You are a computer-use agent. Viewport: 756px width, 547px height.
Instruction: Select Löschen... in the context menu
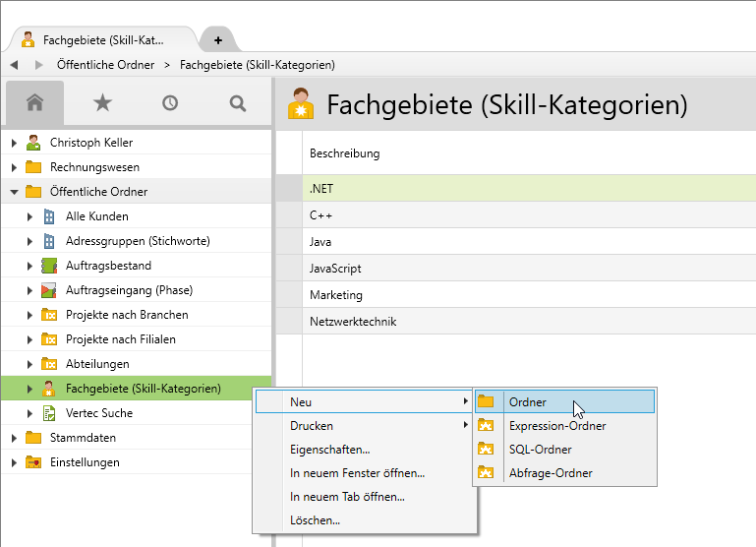point(316,520)
